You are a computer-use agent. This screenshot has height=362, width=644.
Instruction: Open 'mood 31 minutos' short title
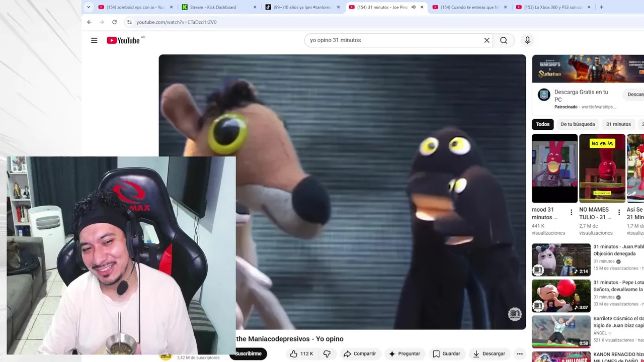(545, 213)
